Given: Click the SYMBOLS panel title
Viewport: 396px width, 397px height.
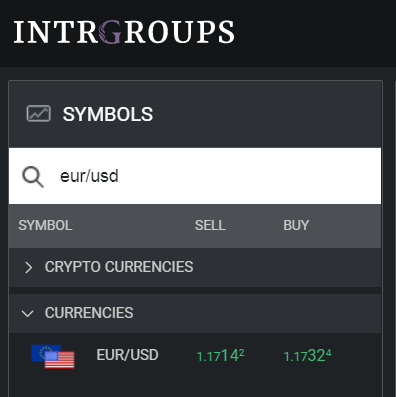Looking at the screenshot, I should click(108, 114).
